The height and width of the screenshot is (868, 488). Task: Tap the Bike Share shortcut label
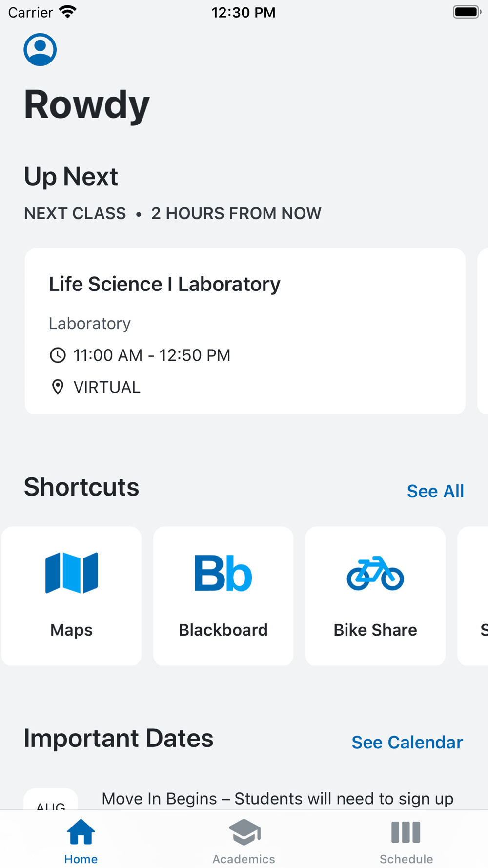tap(375, 630)
